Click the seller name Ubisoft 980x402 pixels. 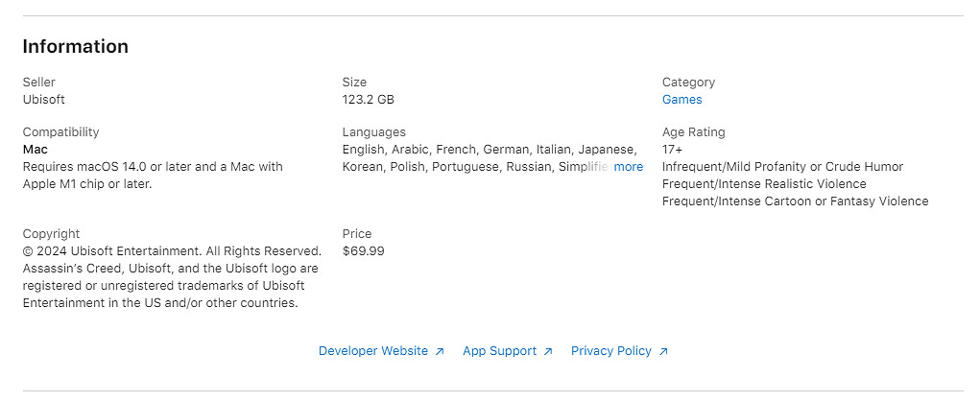[44, 100]
